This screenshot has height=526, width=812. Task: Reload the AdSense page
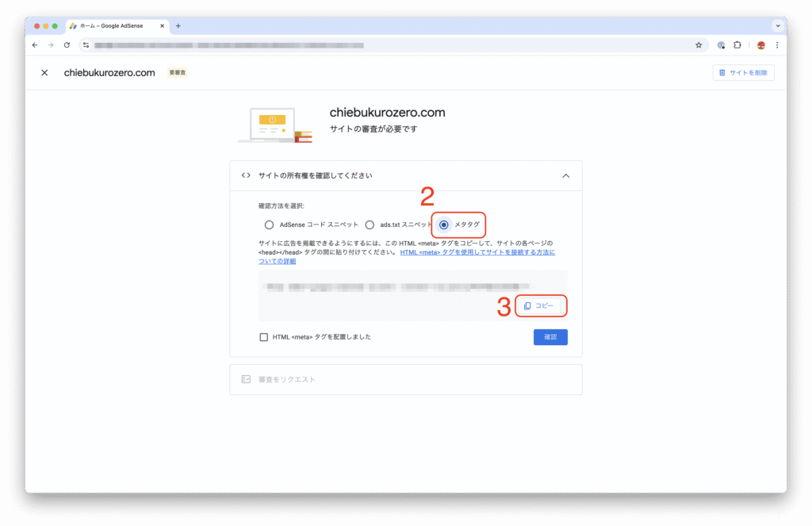pos(67,45)
